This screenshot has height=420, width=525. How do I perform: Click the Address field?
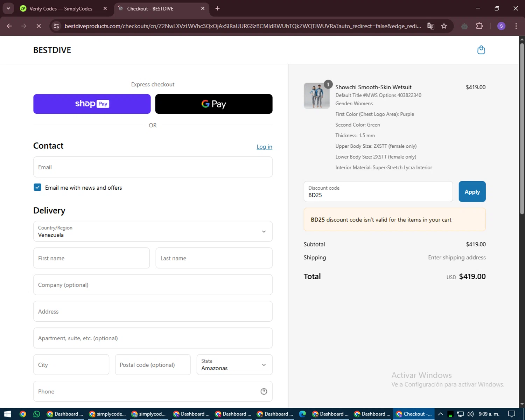click(x=153, y=311)
